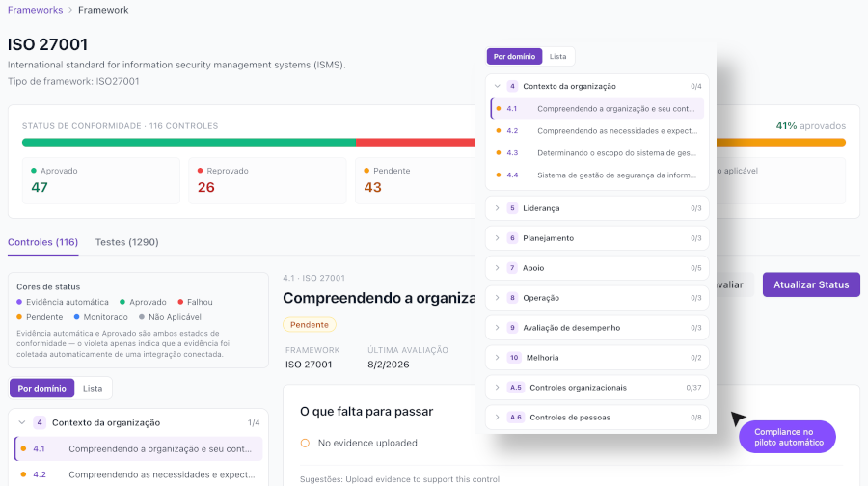Click the Pendente status card
Image resolution: width=868 pixels, height=486 pixels.
[x=415, y=180]
